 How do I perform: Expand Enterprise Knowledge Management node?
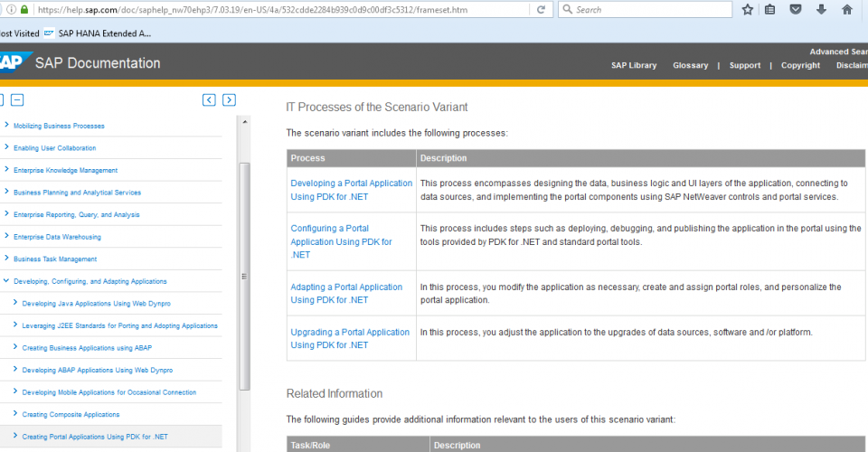(6, 169)
